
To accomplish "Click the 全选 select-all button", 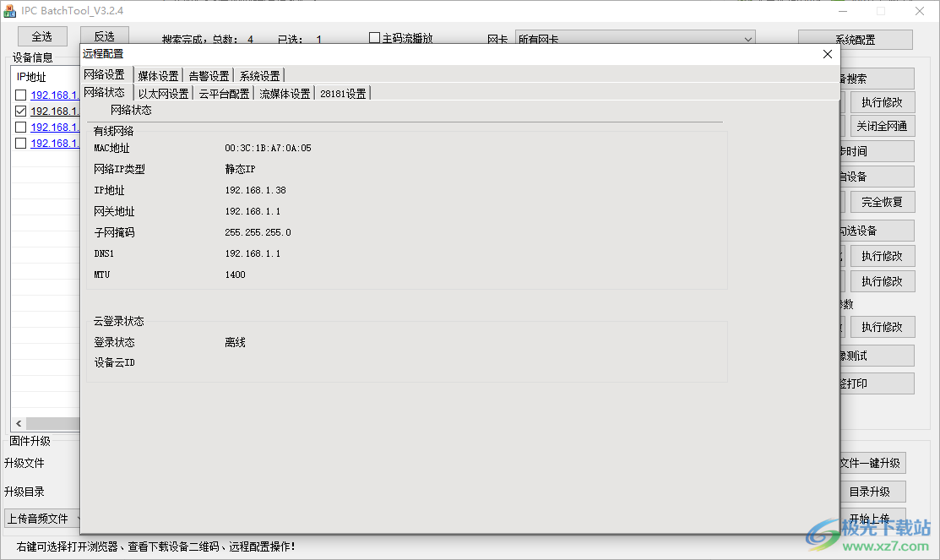I will tap(41, 36).
